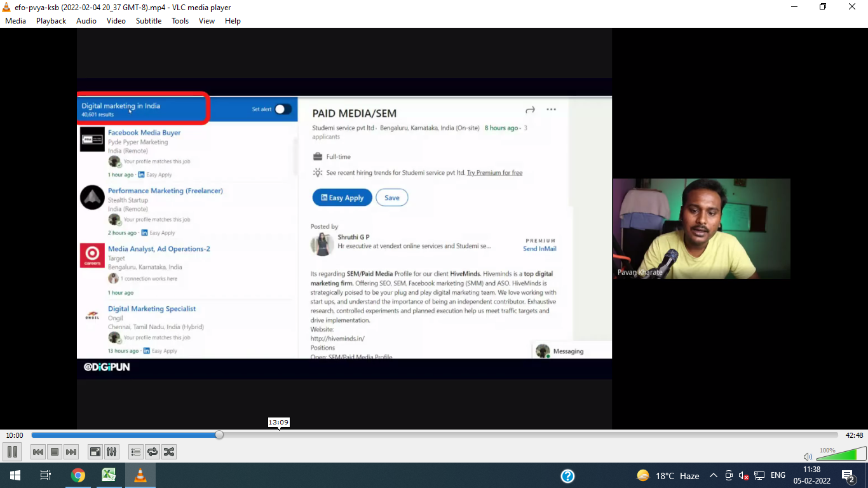Open the Subtitle menu

(x=149, y=21)
